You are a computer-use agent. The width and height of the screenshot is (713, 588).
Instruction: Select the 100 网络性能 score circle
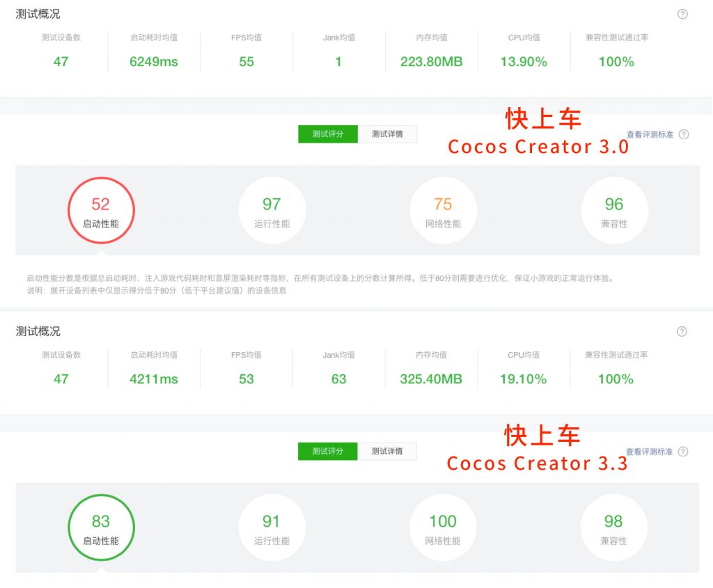pos(444,527)
